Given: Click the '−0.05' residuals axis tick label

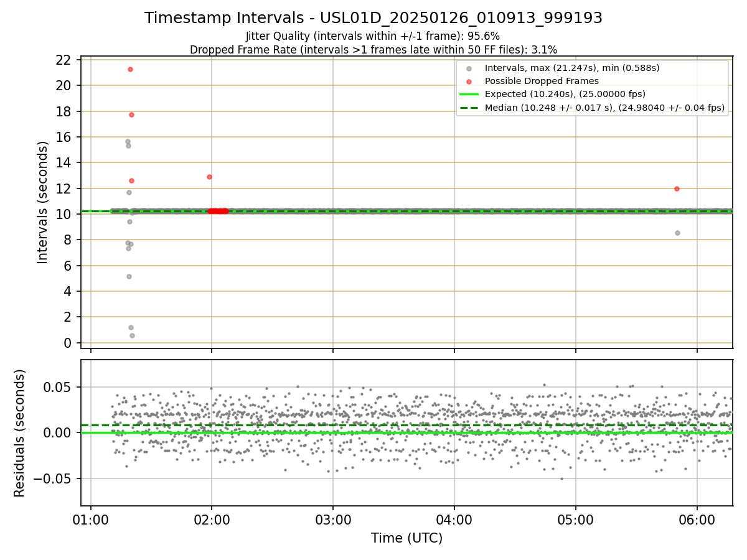Looking at the screenshot, I should [x=52, y=478].
